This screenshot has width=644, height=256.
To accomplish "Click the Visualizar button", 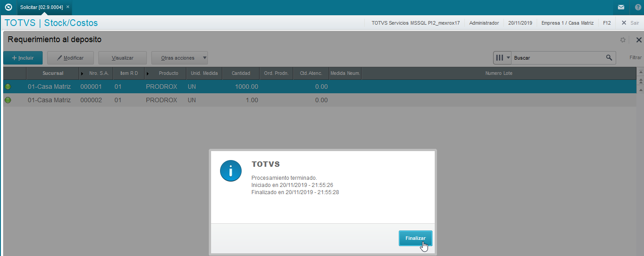I will (123, 58).
